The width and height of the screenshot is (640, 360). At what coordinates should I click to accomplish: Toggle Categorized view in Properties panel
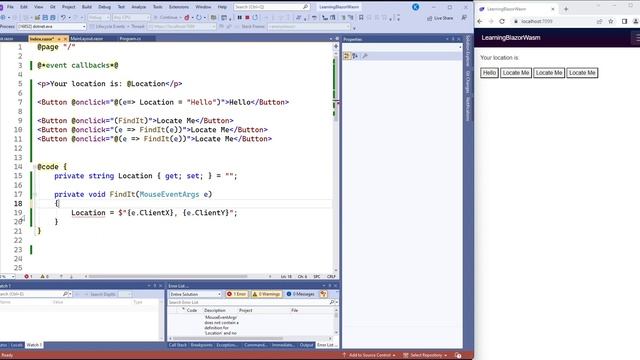[x=347, y=56]
